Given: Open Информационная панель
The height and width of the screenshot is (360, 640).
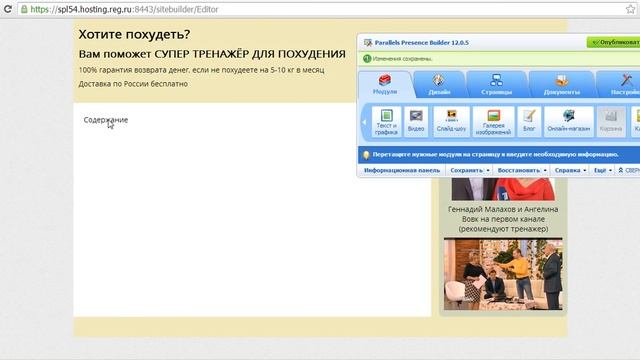Looking at the screenshot, I should (402, 170).
